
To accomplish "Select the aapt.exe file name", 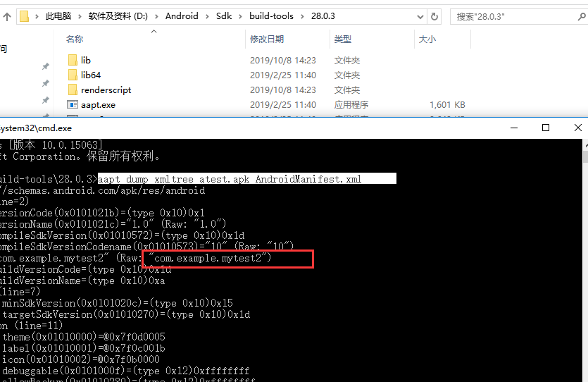I will coord(99,105).
